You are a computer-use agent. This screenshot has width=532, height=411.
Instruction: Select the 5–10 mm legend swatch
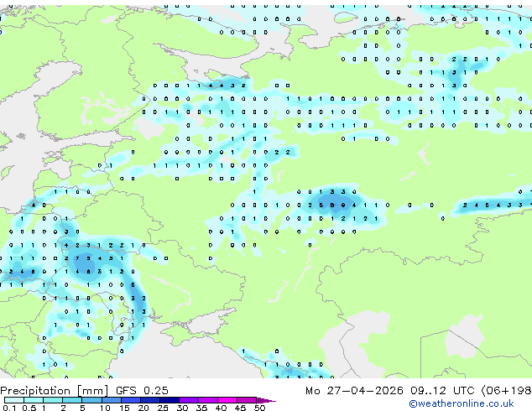[x=91, y=400]
